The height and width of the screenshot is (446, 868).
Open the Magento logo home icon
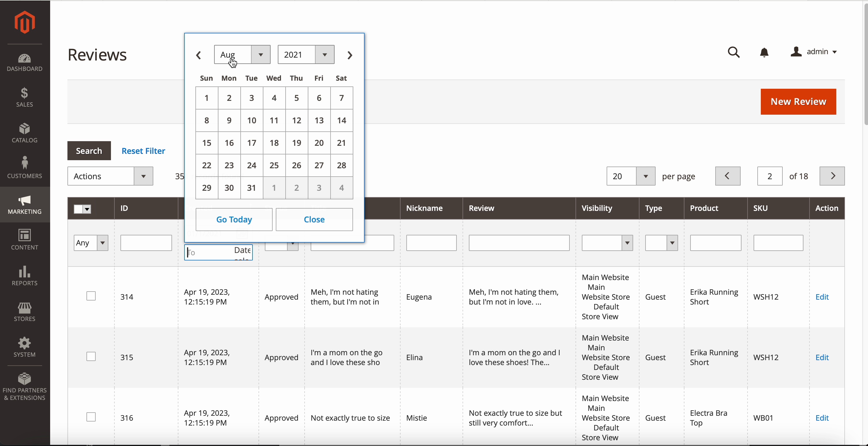pos(24,22)
